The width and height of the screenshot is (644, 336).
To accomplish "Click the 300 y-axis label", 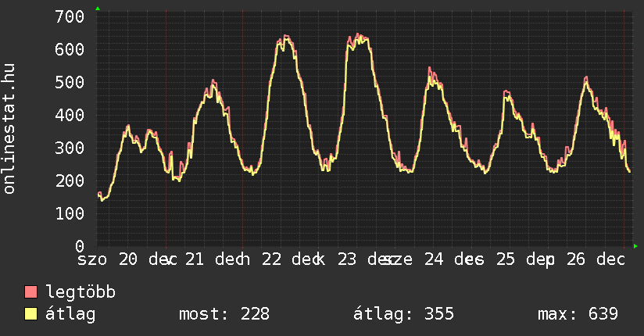I will click(70, 148).
